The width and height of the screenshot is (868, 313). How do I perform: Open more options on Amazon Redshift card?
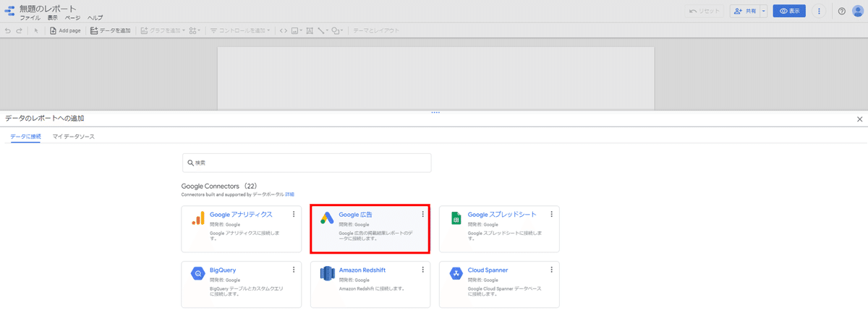[422, 270]
